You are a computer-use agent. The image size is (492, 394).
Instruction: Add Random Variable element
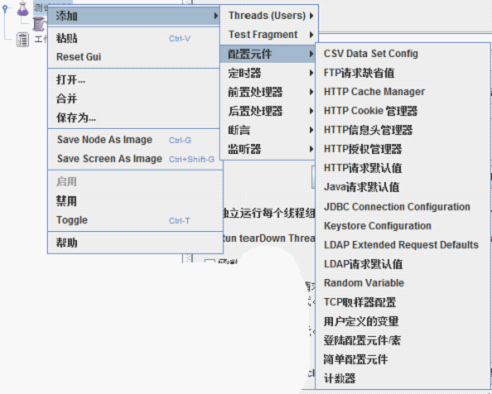pyautogui.click(x=403, y=283)
